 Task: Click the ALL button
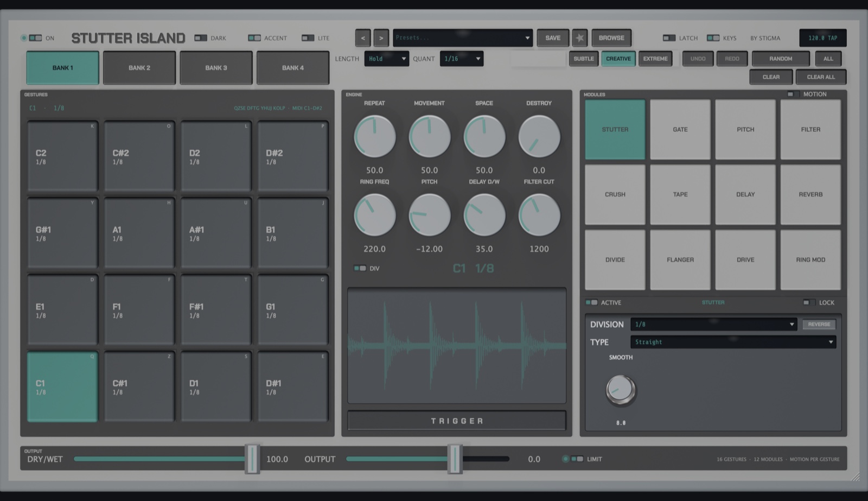(x=828, y=59)
